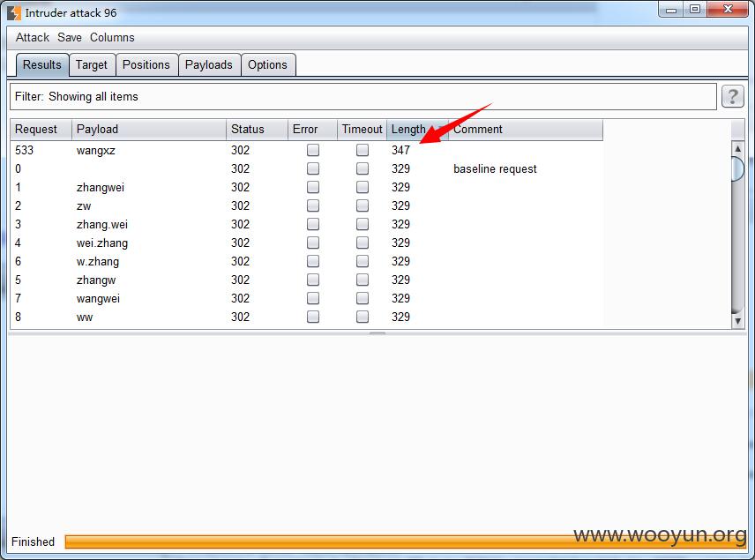The height and width of the screenshot is (560, 755).
Task: Toggle Error checkbox in zw row
Action: 313,205
